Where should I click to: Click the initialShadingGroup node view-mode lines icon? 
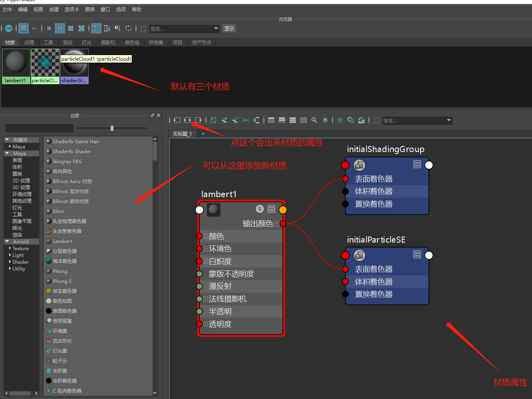417,164
